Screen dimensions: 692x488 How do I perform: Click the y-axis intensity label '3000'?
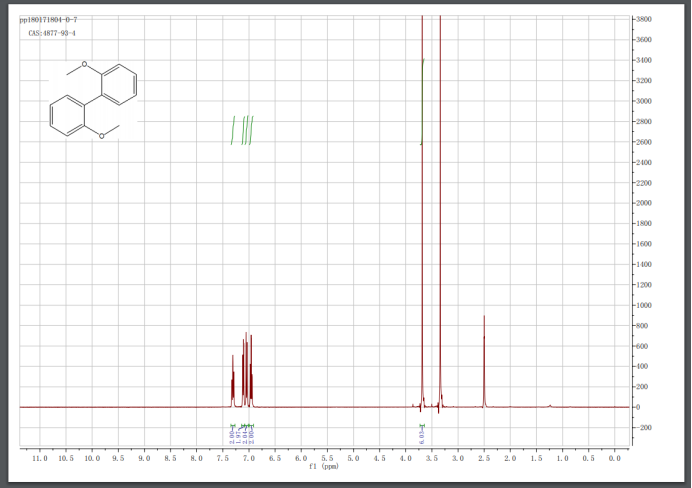pos(644,101)
